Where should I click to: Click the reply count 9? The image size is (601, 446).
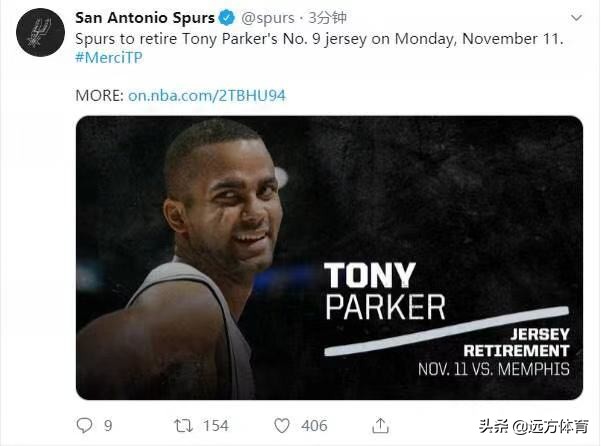[x=108, y=426]
